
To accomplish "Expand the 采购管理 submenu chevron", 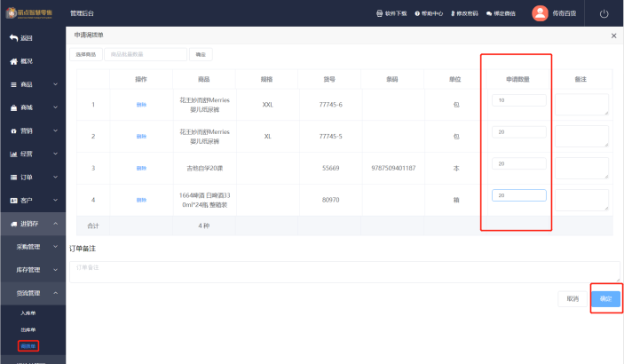I will pos(55,247).
